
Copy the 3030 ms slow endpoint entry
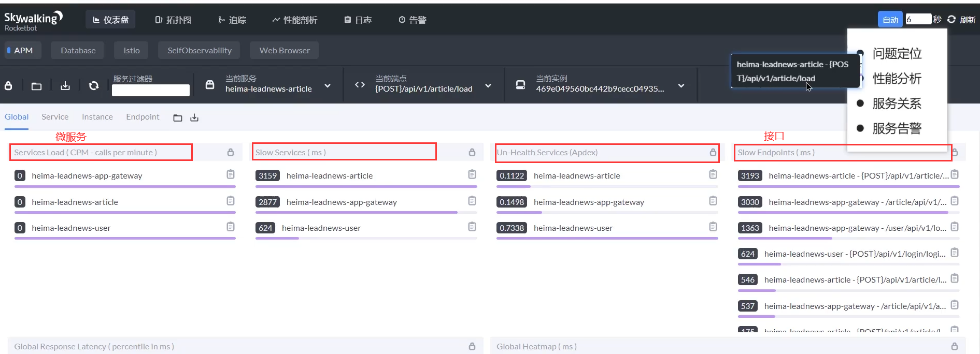click(955, 200)
